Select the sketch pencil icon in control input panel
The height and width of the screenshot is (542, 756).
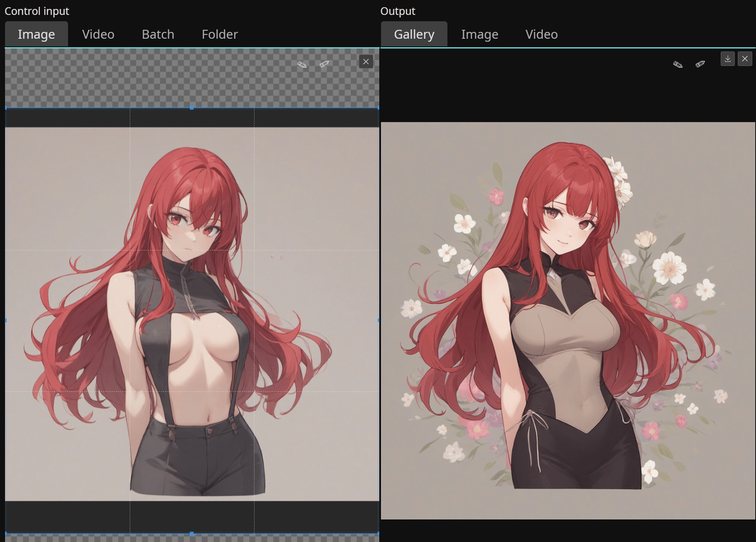tap(324, 64)
